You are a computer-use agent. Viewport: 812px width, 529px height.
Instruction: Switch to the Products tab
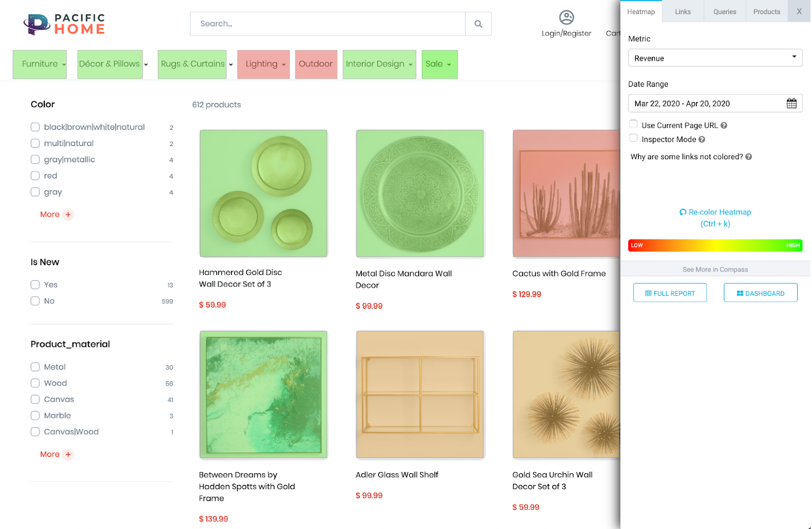(x=766, y=12)
